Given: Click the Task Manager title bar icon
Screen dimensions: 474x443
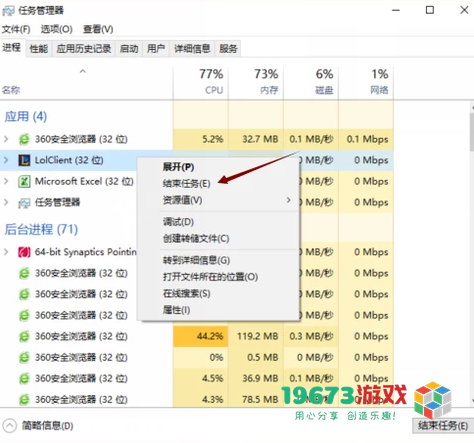Looking at the screenshot, I should 8,11.
